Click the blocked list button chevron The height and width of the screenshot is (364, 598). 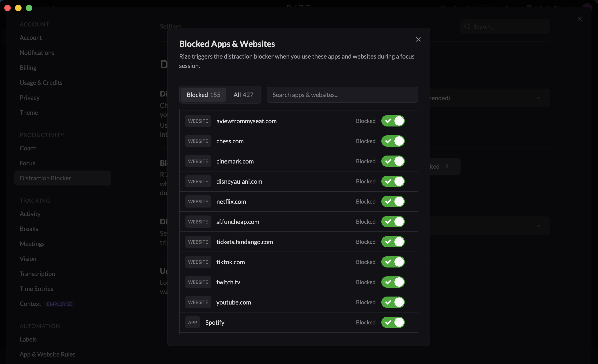point(447,166)
